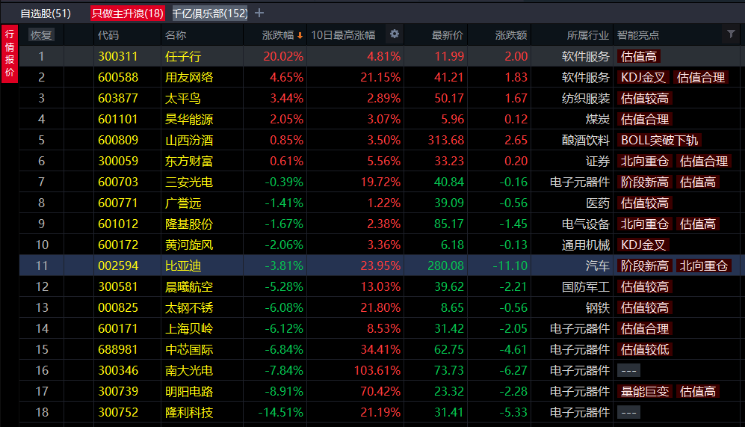Sort by 最新价 column header
745x428 pixels.
446,35
